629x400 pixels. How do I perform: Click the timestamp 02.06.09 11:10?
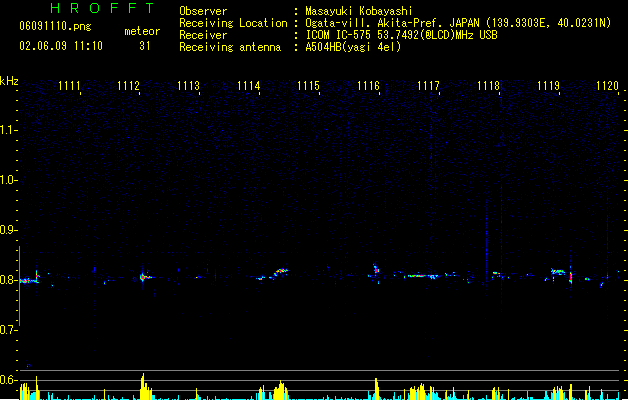[x=61, y=46]
